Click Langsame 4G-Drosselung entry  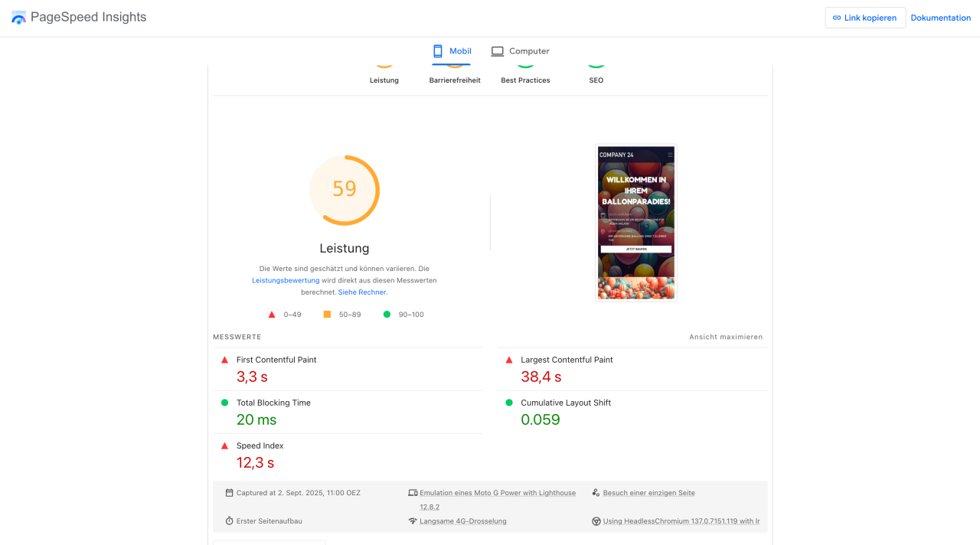[463, 521]
